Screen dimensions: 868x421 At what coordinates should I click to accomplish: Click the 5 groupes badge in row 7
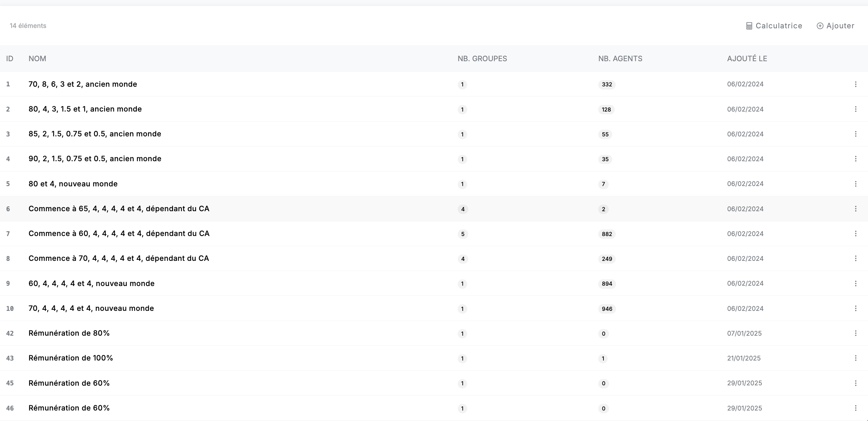point(463,234)
